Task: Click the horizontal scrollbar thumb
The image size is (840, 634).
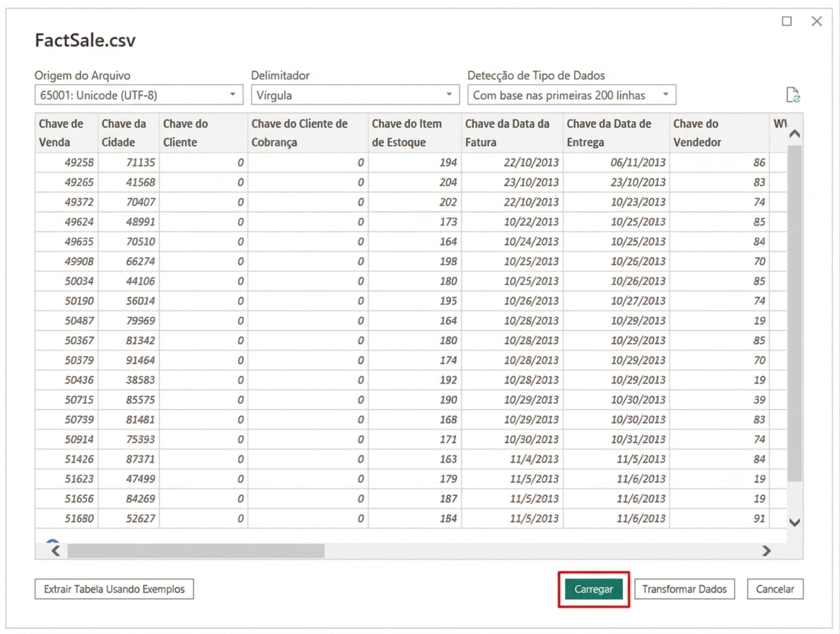Action: tap(196, 551)
